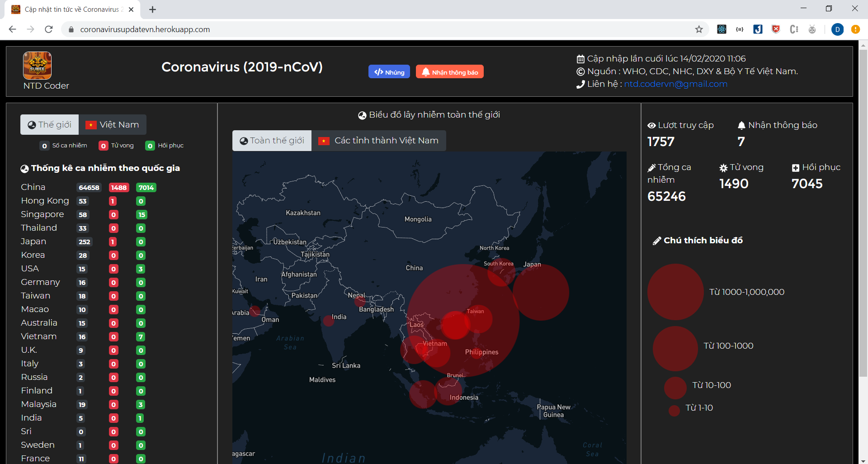Switch to the Việt Nam statistics tab
Image resolution: width=868 pixels, height=464 pixels.
point(113,125)
